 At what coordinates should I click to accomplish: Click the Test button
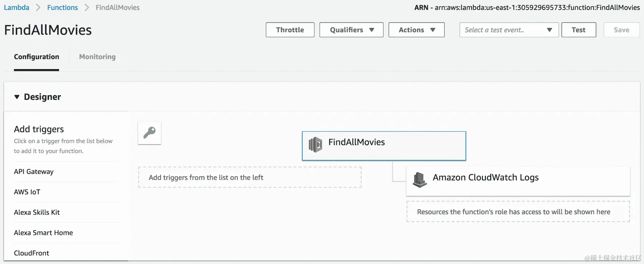click(x=579, y=30)
